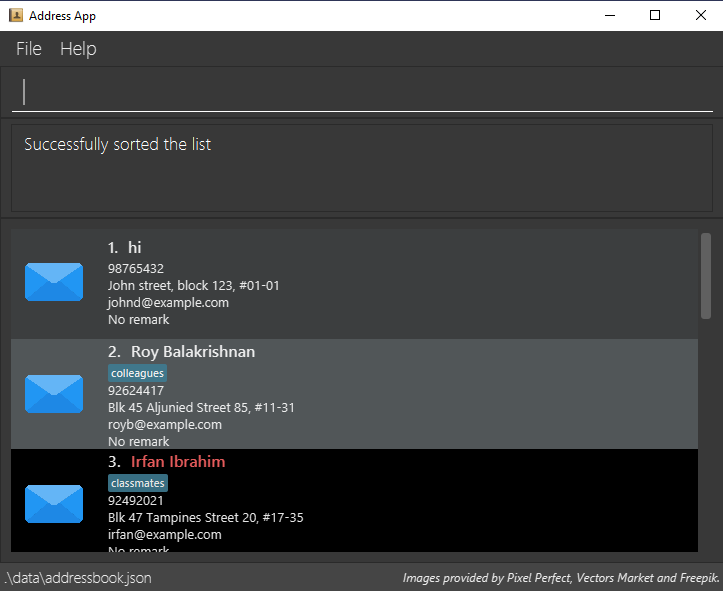Click the contact list scrollbar thumb
This screenshot has width=723, height=591.
click(705, 276)
